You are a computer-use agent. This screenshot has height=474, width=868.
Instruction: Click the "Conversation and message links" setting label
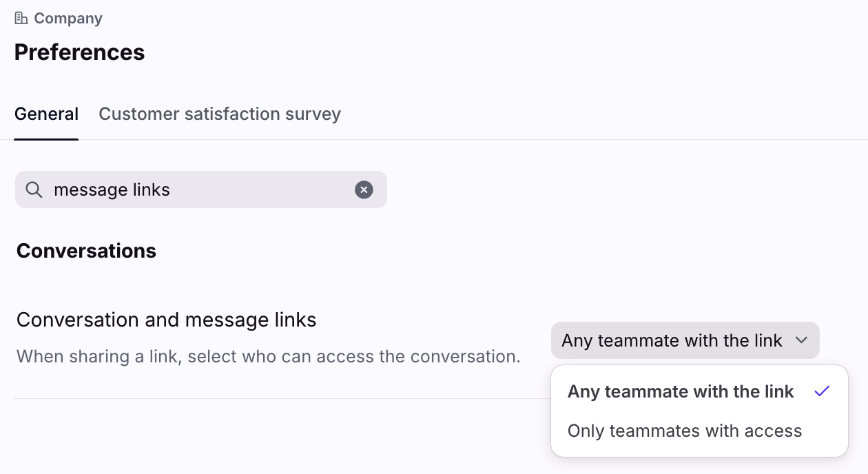[x=166, y=320]
